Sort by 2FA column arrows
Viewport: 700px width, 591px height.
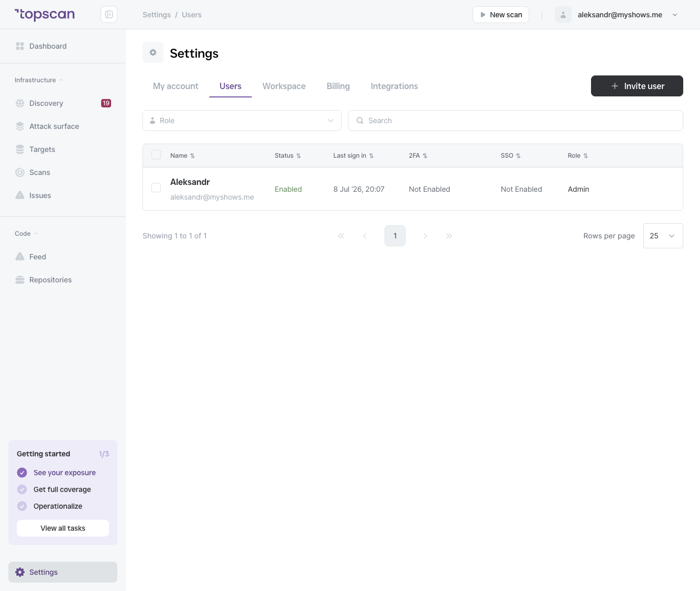[425, 156]
